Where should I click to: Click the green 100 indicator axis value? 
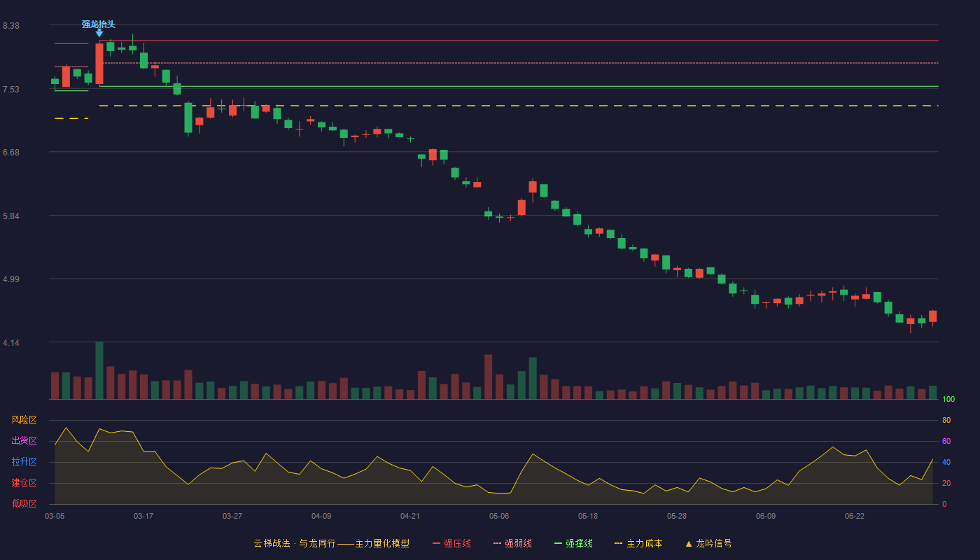point(948,399)
